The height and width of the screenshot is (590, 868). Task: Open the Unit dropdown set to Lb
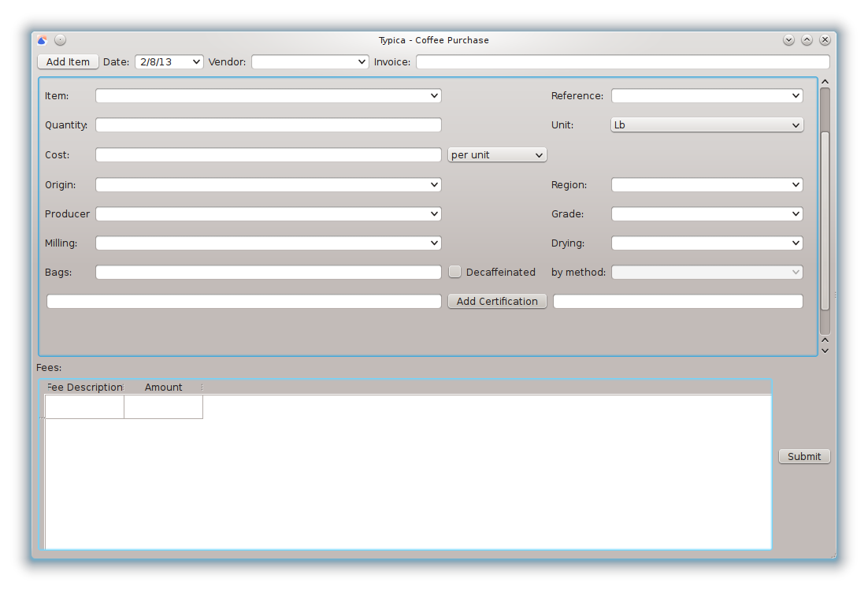(x=707, y=125)
